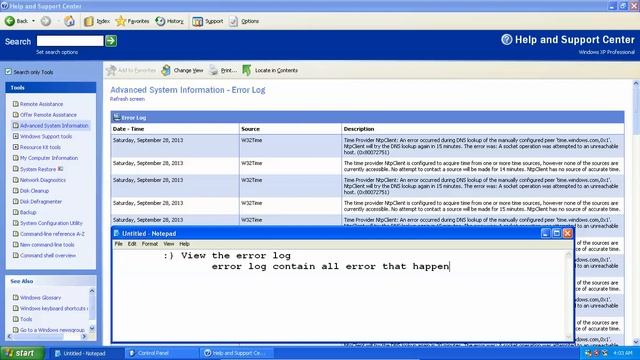The height and width of the screenshot is (360, 640).
Task: Click See Also horizontal scrollbar right arrow
Action: pyautogui.click(x=84, y=337)
